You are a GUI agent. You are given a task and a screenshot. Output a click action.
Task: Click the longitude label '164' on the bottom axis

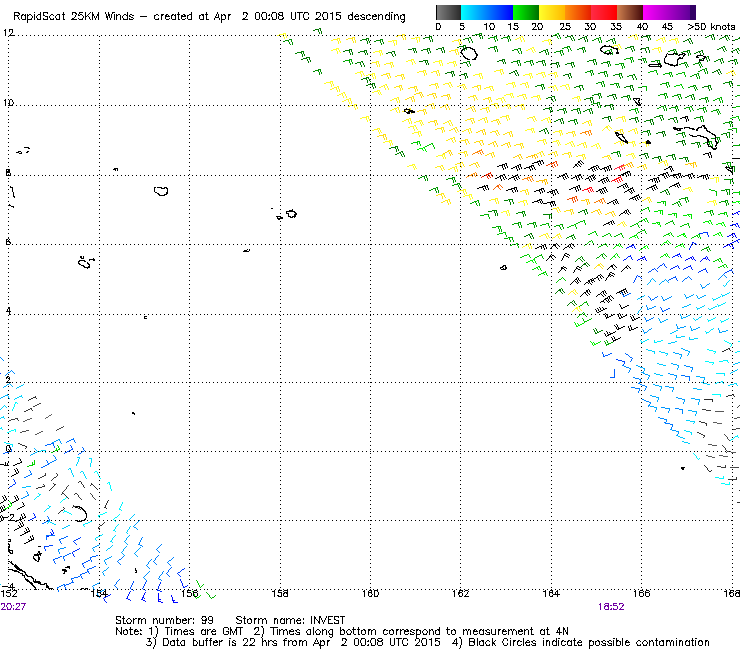pos(551,593)
